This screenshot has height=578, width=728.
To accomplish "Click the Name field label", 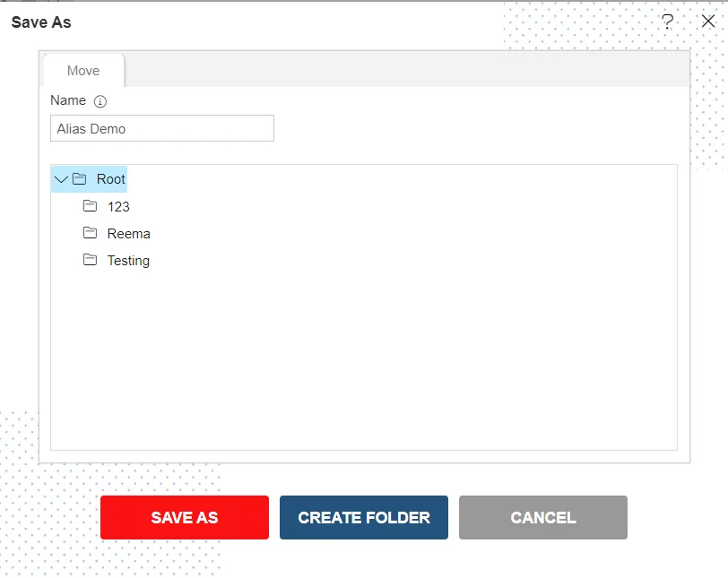I will [x=68, y=100].
